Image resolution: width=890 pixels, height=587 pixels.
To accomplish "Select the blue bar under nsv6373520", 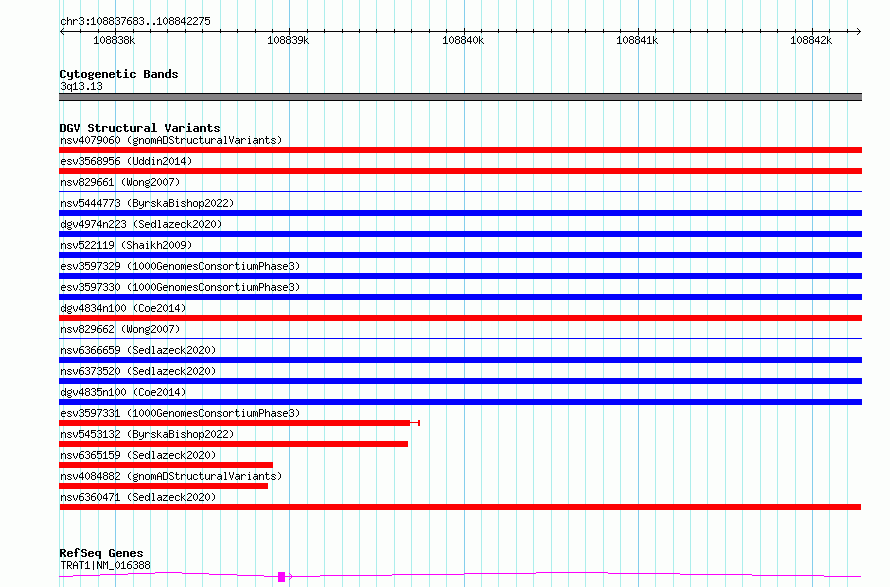I will (x=460, y=381).
